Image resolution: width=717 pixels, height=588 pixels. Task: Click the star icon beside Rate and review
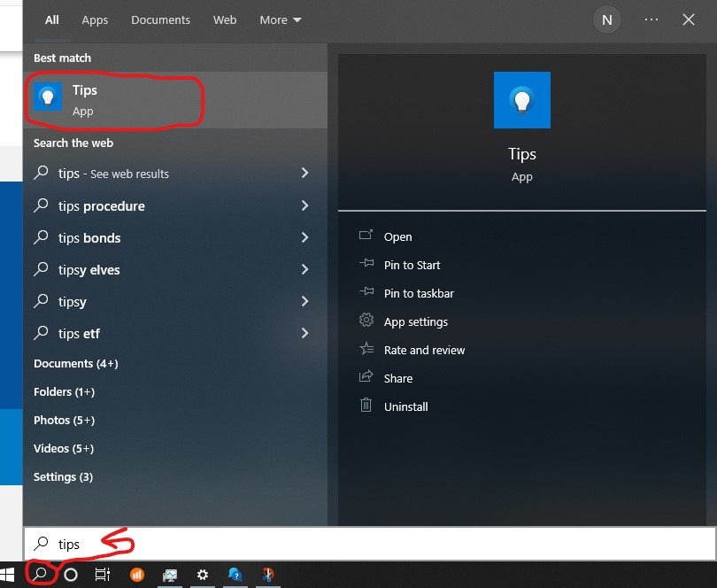[366, 349]
